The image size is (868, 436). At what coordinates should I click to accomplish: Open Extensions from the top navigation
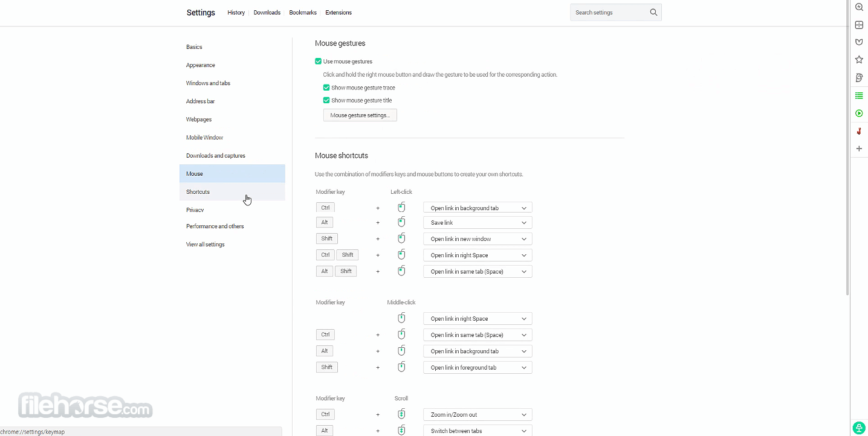pos(338,13)
